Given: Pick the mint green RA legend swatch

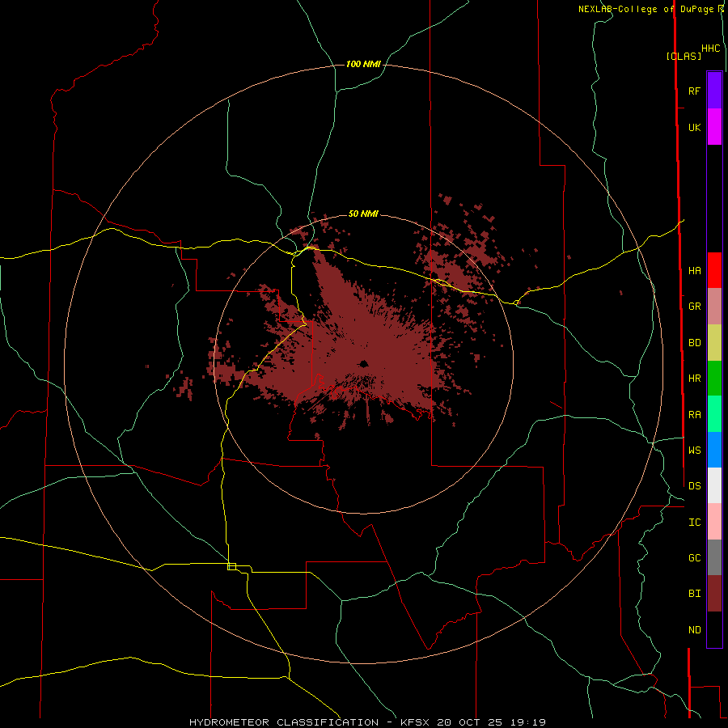Looking at the screenshot, I should pyautogui.click(x=714, y=414).
